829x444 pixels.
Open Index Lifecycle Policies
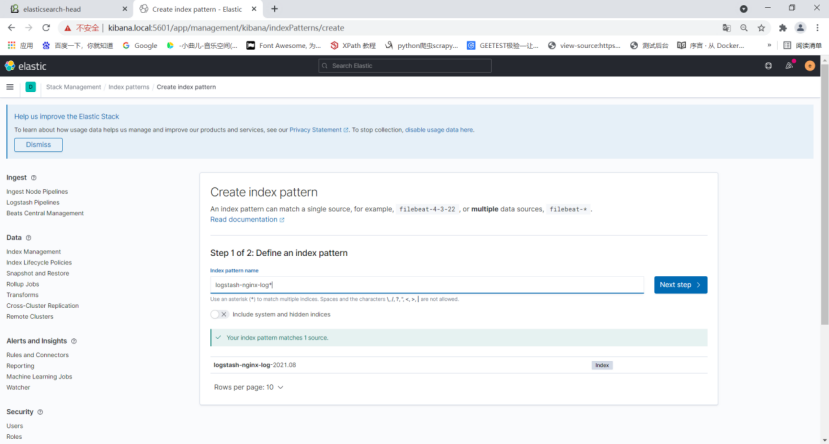tap(39, 263)
